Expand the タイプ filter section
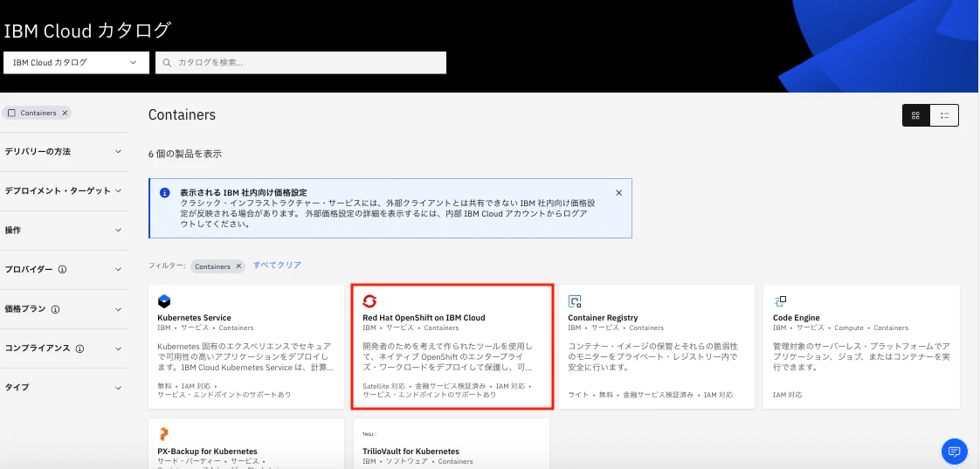The width and height of the screenshot is (980, 469). [x=64, y=388]
